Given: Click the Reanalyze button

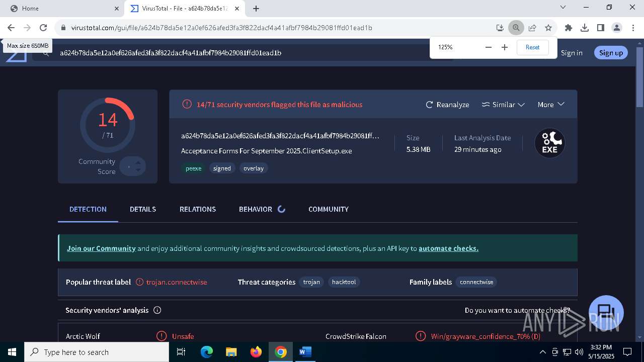Looking at the screenshot, I should point(447,105).
